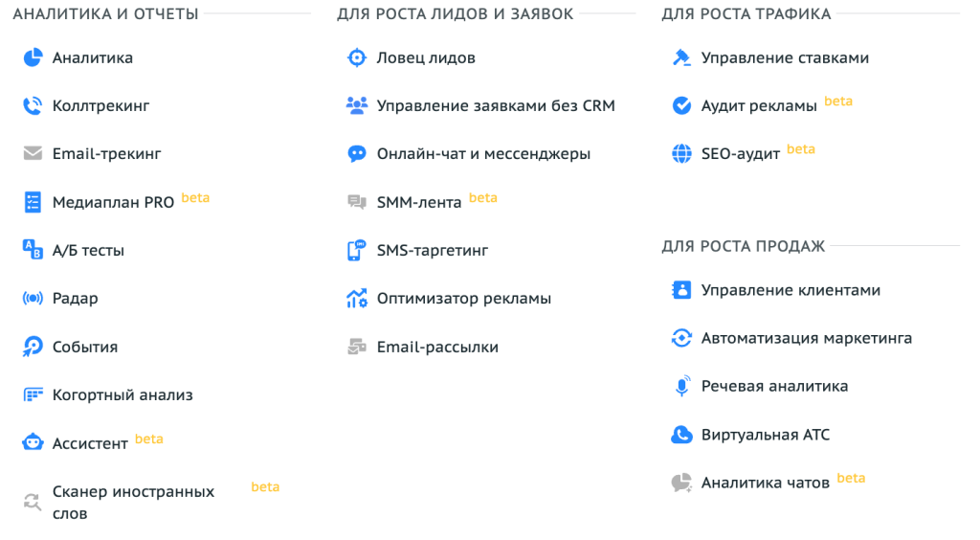Open Управление ставками
This screenshot has width=980, height=540.
785,57
